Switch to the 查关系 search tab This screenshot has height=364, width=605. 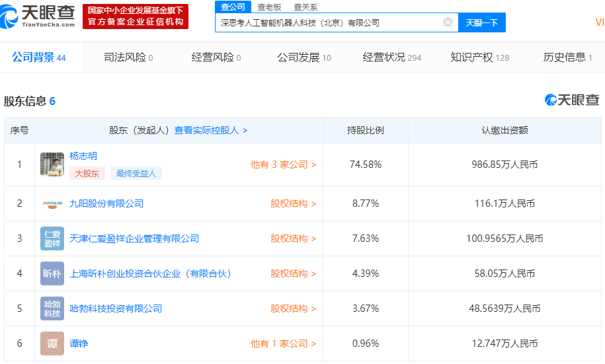(x=305, y=7)
